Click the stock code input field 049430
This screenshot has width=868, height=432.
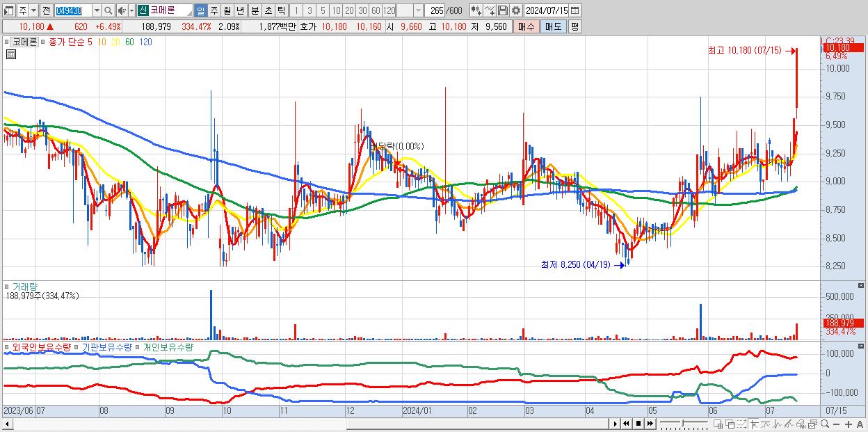click(x=73, y=10)
